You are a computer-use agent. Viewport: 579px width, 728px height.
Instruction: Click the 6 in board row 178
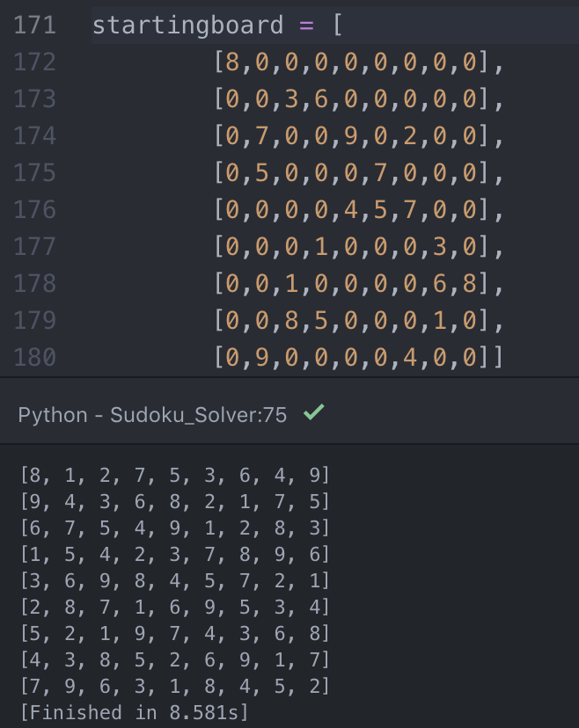tap(440, 283)
